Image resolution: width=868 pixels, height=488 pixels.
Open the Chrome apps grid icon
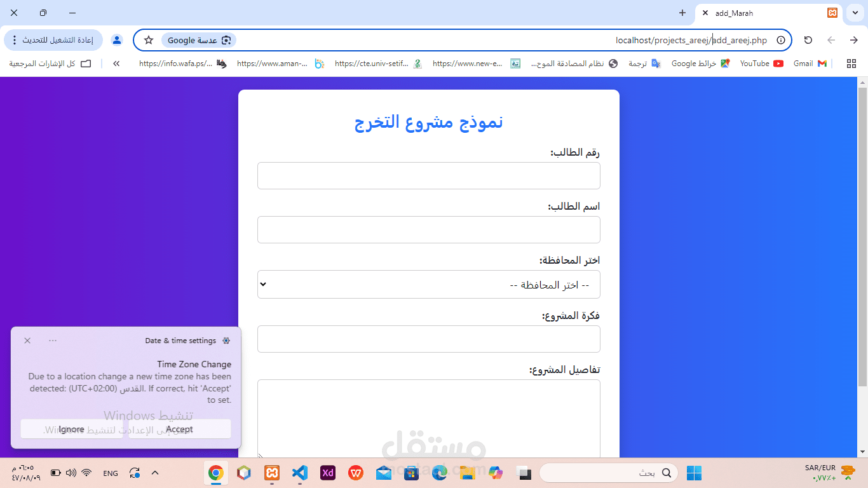coord(851,64)
